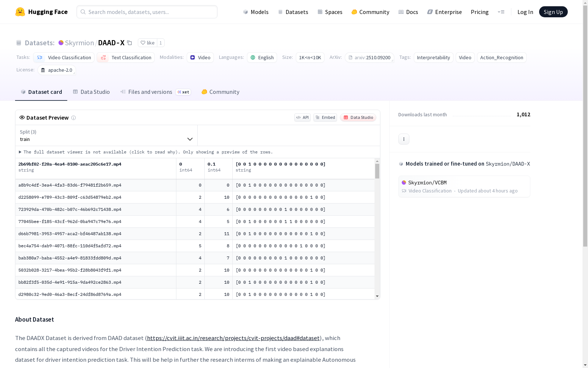The width and height of the screenshot is (588, 368).
Task: Click the page vertical scrollbar
Action: (585, 125)
